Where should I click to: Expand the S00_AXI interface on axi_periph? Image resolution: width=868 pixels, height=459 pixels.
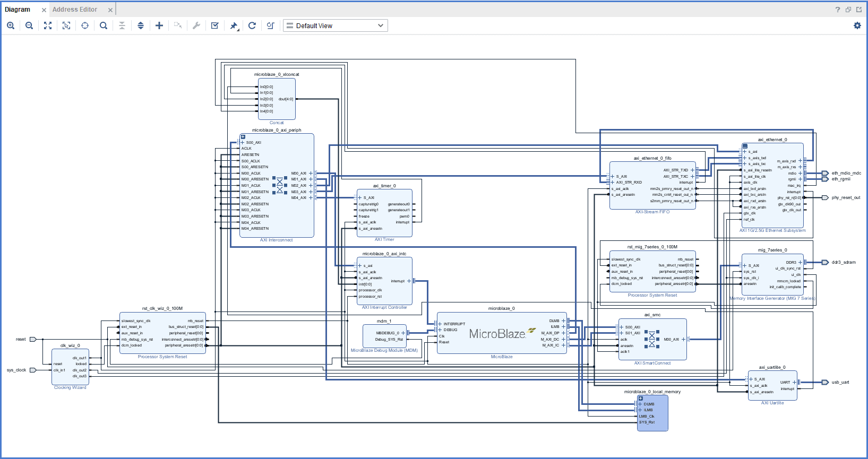pos(243,143)
